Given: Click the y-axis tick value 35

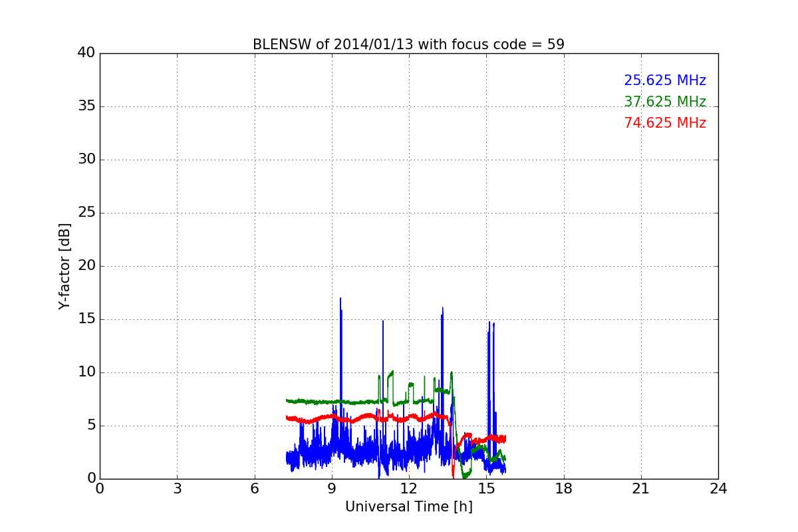Looking at the screenshot, I should (x=86, y=106).
